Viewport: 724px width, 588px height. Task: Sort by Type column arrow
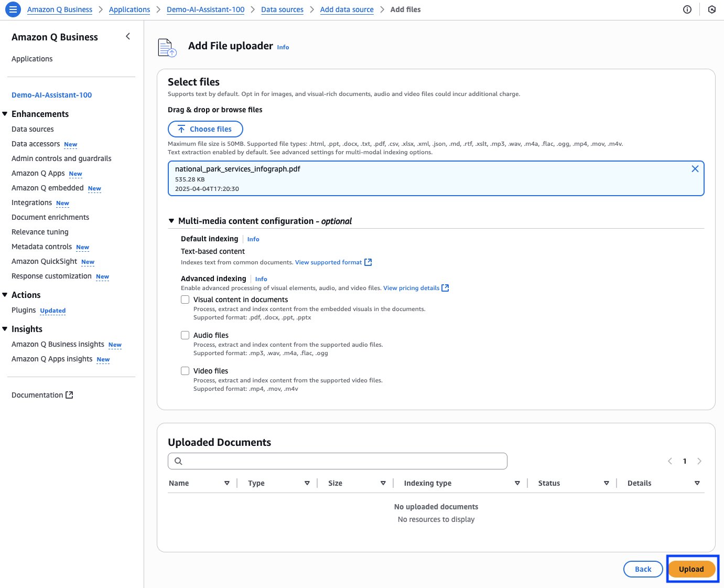pyautogui.click(x=307, y=483)
